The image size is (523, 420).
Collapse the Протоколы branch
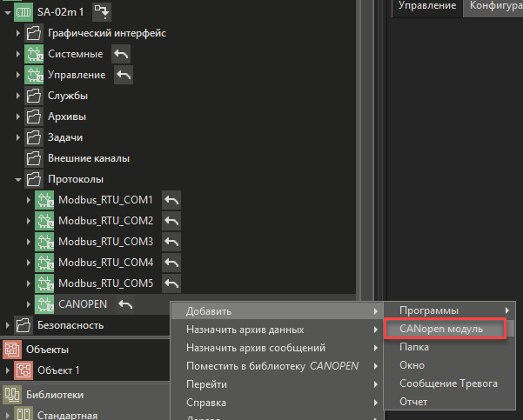18,180
